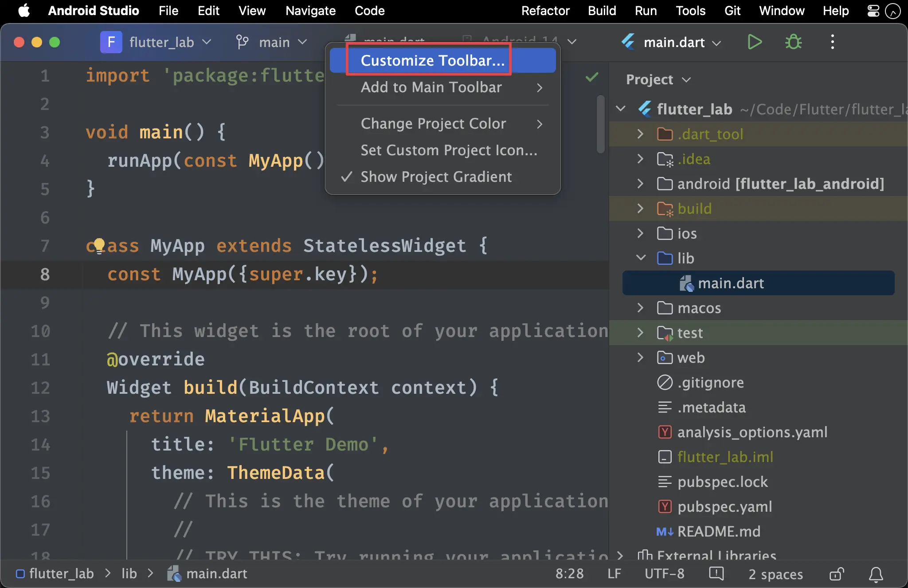Expand the ios folder
Screen dimensions: 908x588
(640, 233)
